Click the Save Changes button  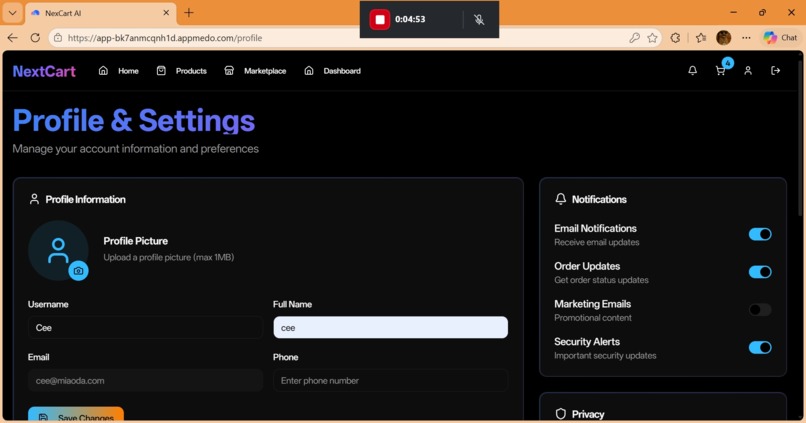point(76,415)
